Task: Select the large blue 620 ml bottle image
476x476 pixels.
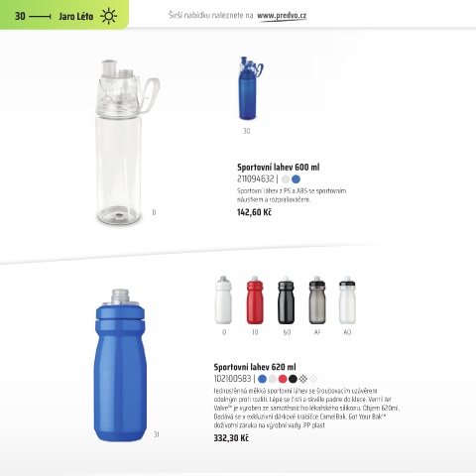Action: 121,365
